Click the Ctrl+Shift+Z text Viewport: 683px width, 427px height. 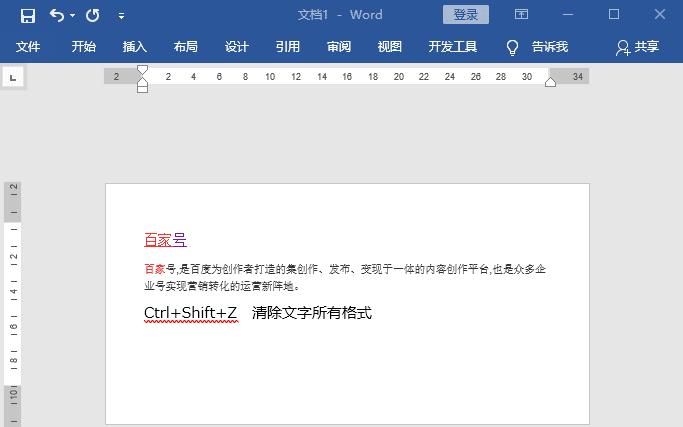[x=190, y=313]
